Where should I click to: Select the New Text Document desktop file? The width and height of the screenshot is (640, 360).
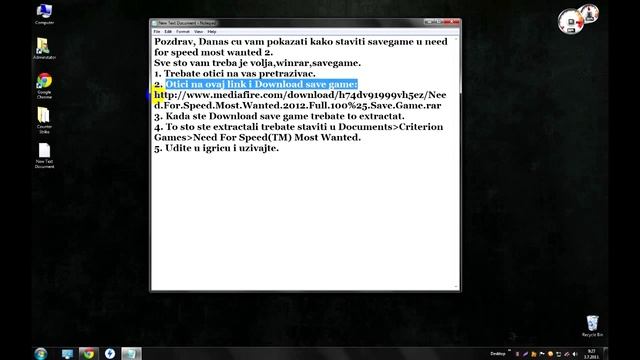pos(44,156)
